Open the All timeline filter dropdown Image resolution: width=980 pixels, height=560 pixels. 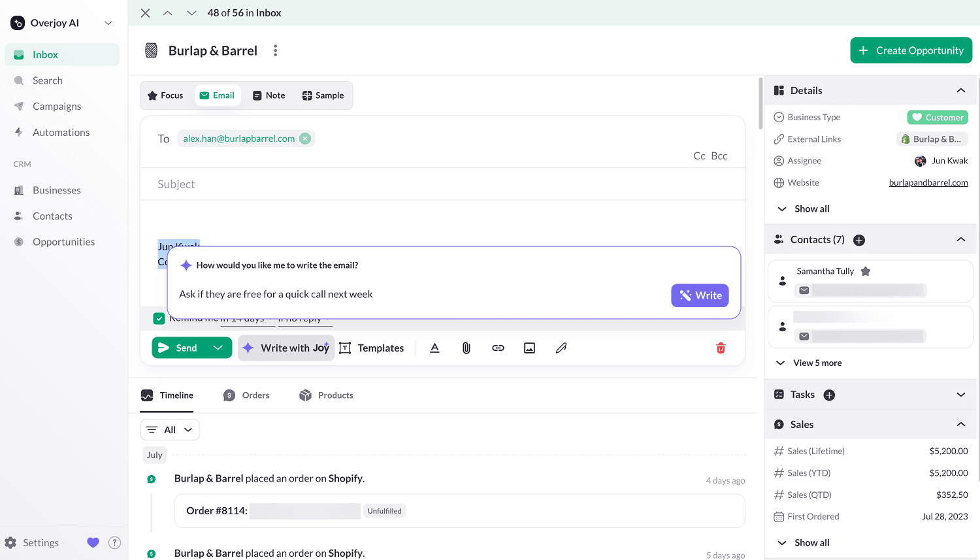(x=170, y=430)
